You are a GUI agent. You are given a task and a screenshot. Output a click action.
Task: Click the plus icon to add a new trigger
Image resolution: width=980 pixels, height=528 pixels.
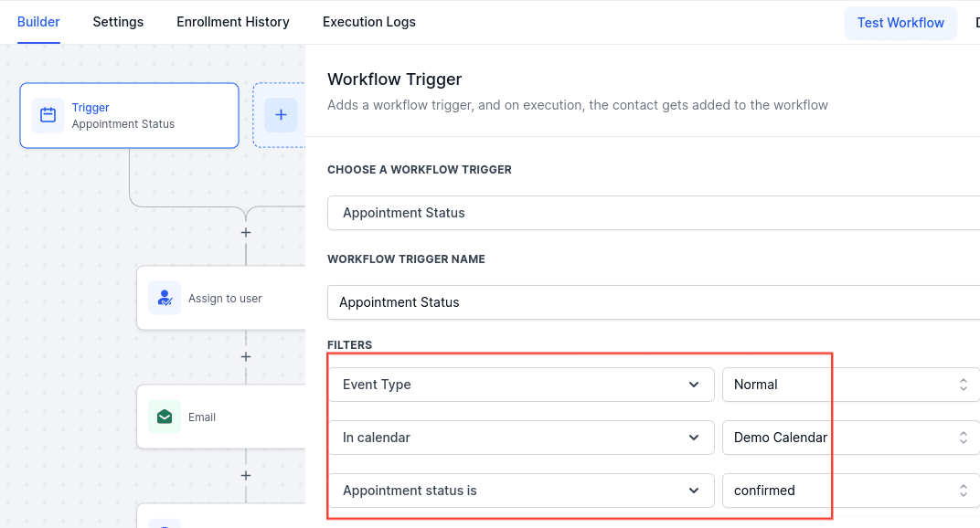[x=281, y=115]
